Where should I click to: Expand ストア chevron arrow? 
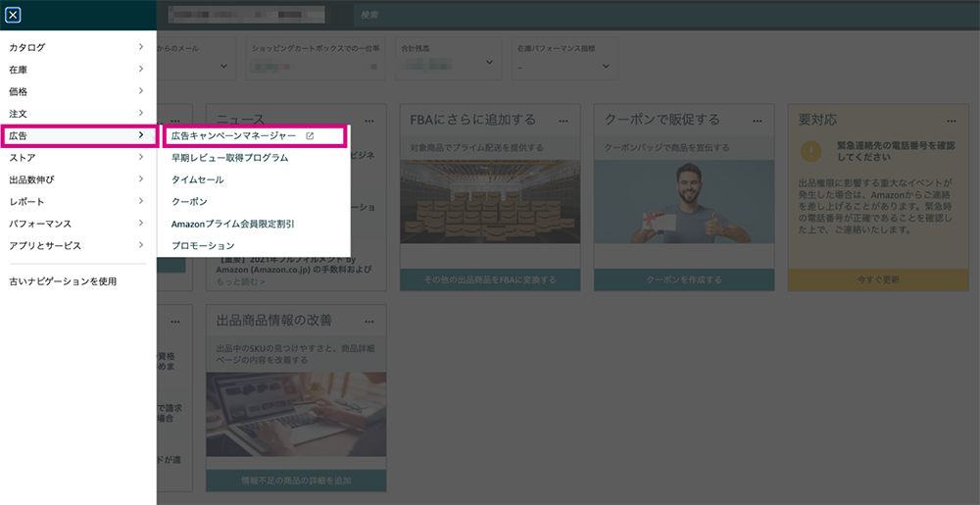(x=141, y=157)
